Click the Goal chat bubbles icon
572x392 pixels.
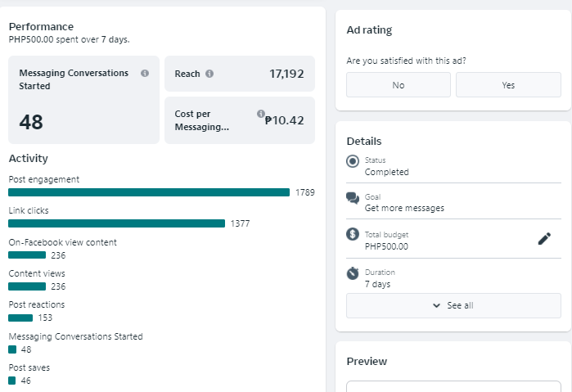353,198
